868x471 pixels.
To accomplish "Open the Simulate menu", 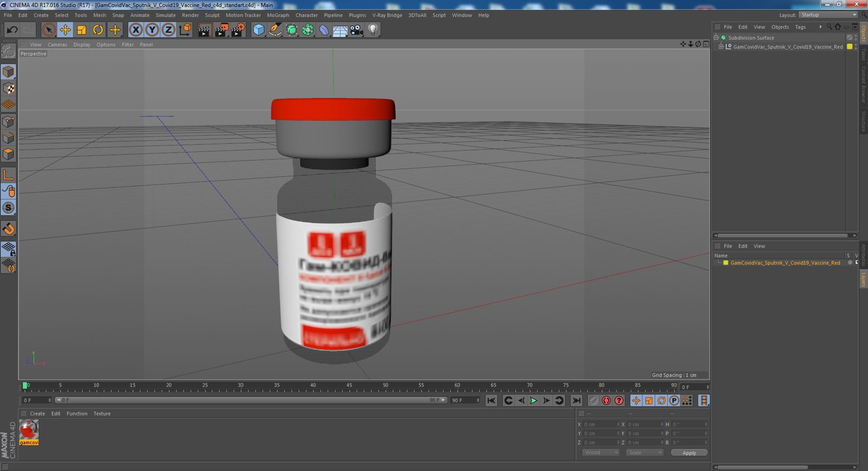I will [x=165, y=15].
